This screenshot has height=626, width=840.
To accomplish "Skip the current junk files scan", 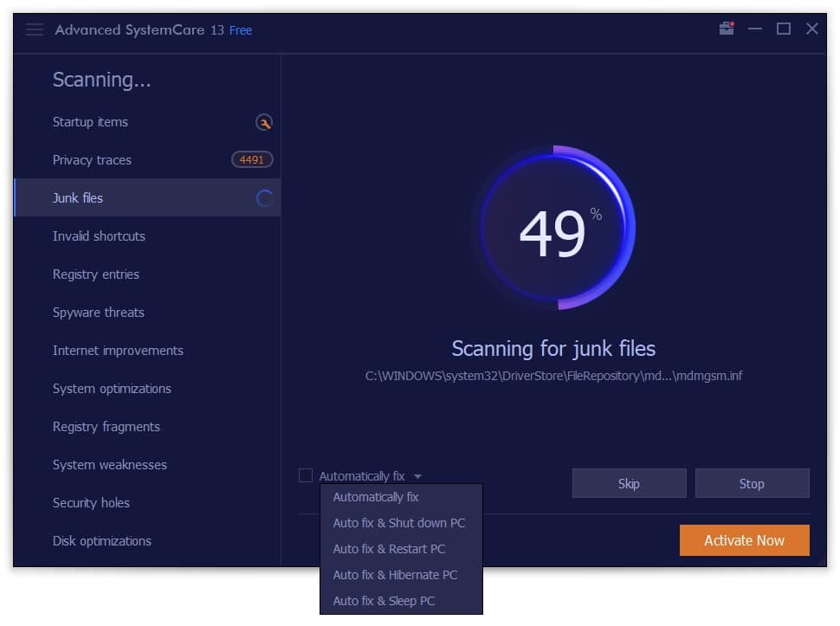I will 629,483.
